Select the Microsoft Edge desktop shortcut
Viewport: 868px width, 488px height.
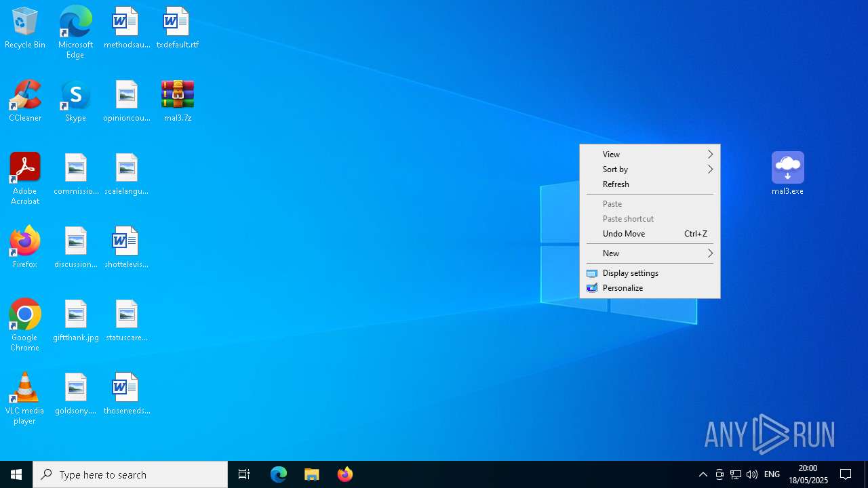pyautogui.click(x=75, y=33)
